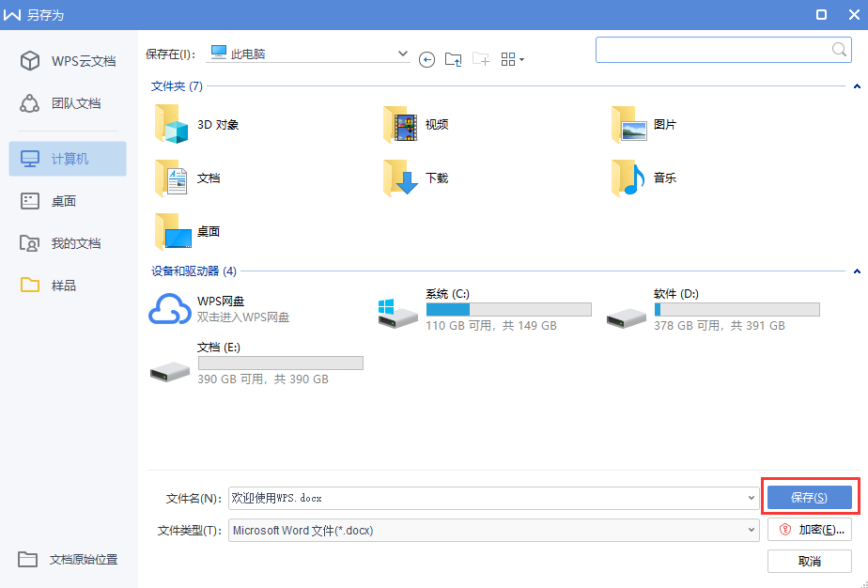Click the search magnifier icon
Viewport: 868px width, 588px height.
click(x=839, y=50)
